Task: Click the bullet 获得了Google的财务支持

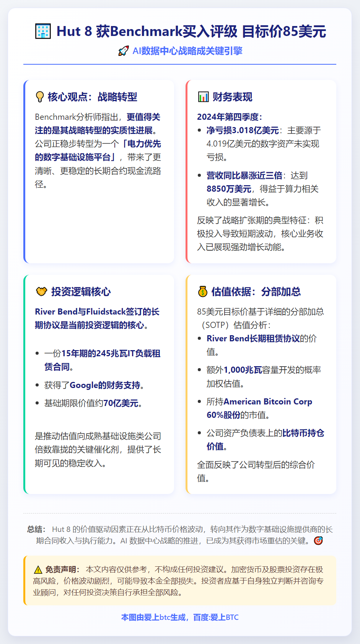Action: coord(94,385)
